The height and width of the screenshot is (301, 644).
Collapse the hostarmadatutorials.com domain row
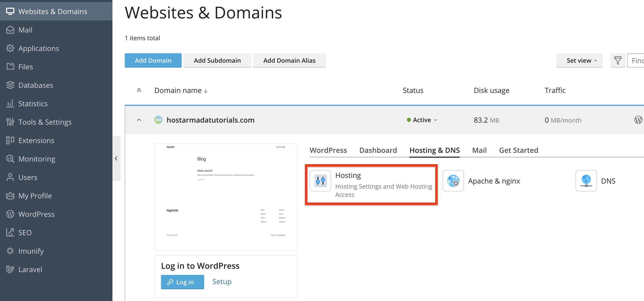click(x=139, y=120)
